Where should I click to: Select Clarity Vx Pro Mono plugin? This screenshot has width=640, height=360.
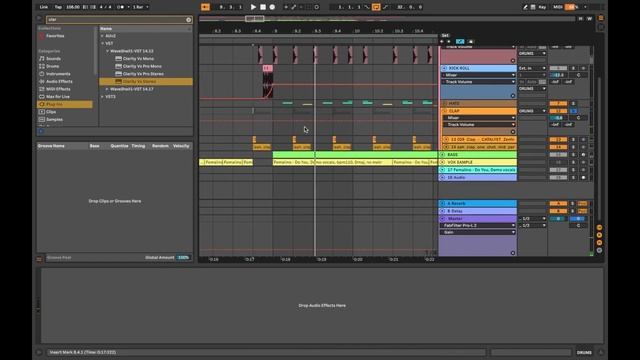(x=142, y=66)
